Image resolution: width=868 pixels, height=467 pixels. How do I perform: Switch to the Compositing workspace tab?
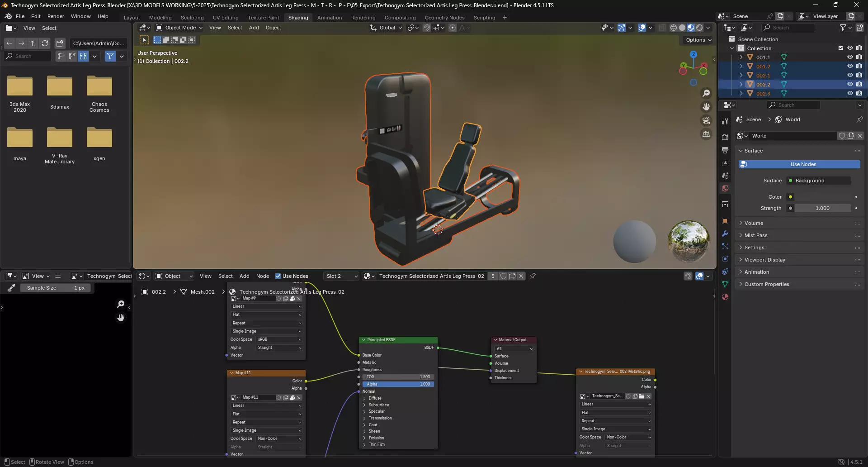click(400, 18)
